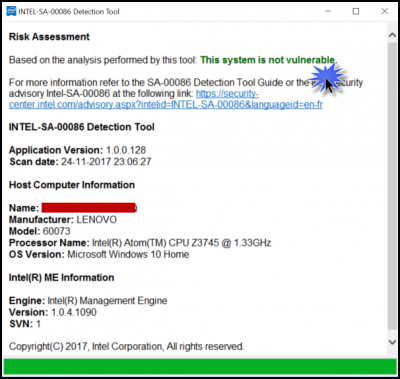The height and width of the screenshot is (379, 400).
Task: Click the host computer 'Name:' label
Action: (24, 208)
